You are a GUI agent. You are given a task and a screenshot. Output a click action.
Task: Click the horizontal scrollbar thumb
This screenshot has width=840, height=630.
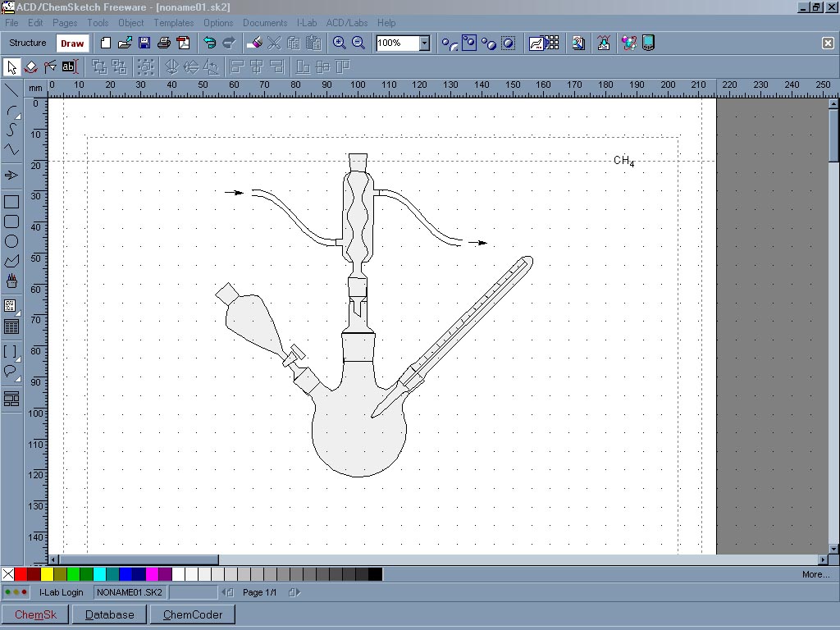[x=138, y=559]
